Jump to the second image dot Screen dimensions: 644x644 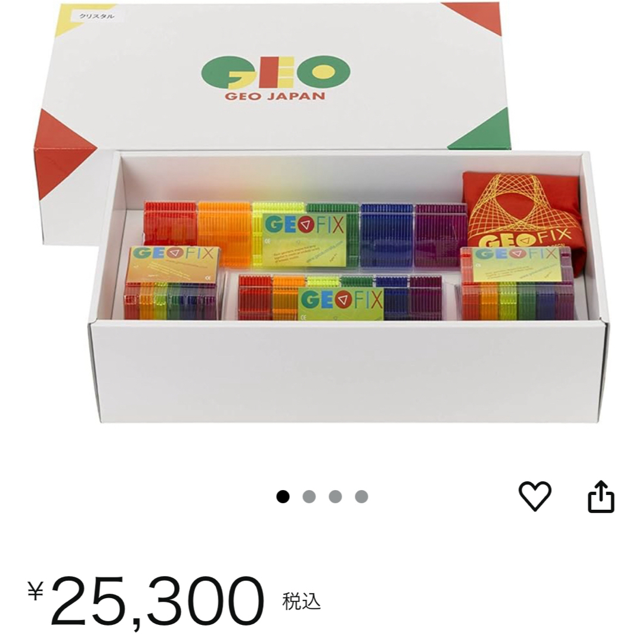click(309, 497)
